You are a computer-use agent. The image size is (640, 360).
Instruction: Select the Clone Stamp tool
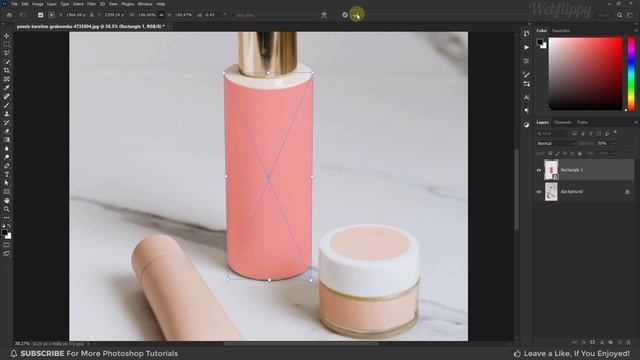pyautogui.click(x=7, y=113)
